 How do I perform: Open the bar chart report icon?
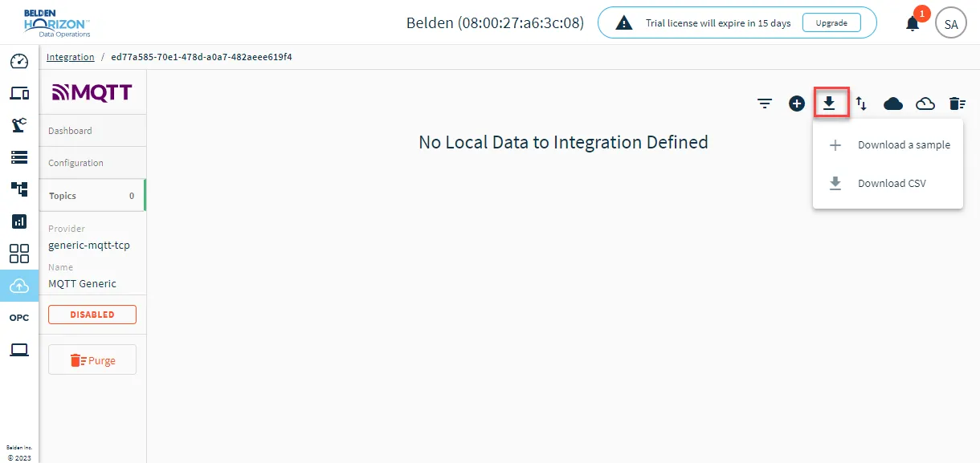19,221
